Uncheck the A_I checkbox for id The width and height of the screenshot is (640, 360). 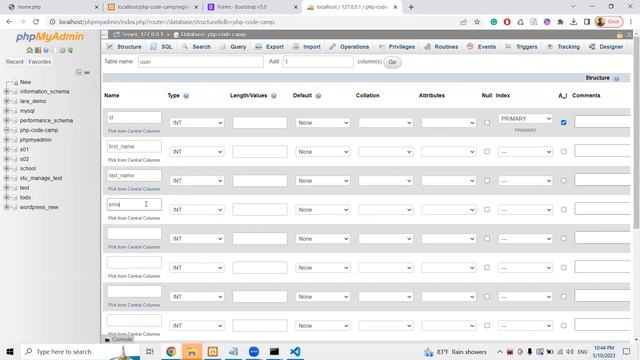click(x=564, y=122)
